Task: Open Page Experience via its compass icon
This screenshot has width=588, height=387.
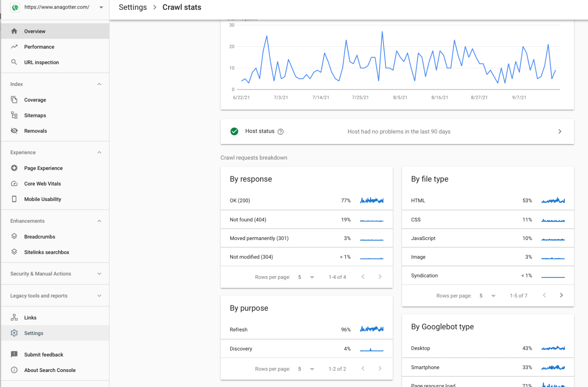Action: (x=14, y=168)
